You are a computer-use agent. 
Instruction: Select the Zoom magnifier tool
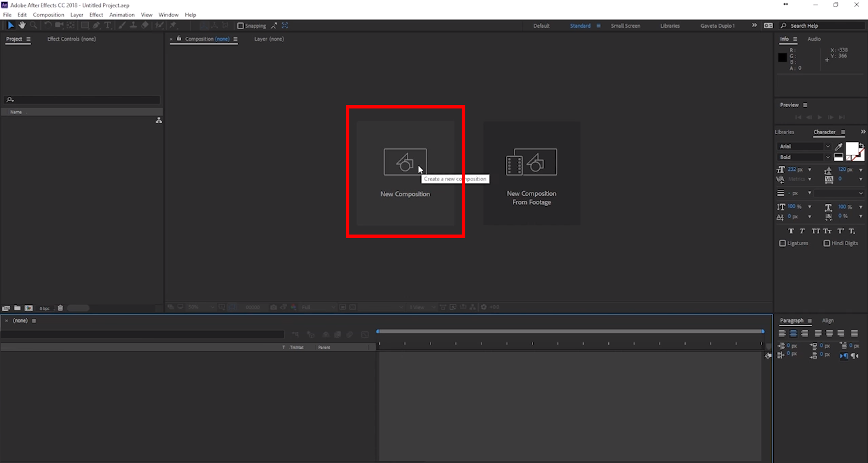[33, 26]
